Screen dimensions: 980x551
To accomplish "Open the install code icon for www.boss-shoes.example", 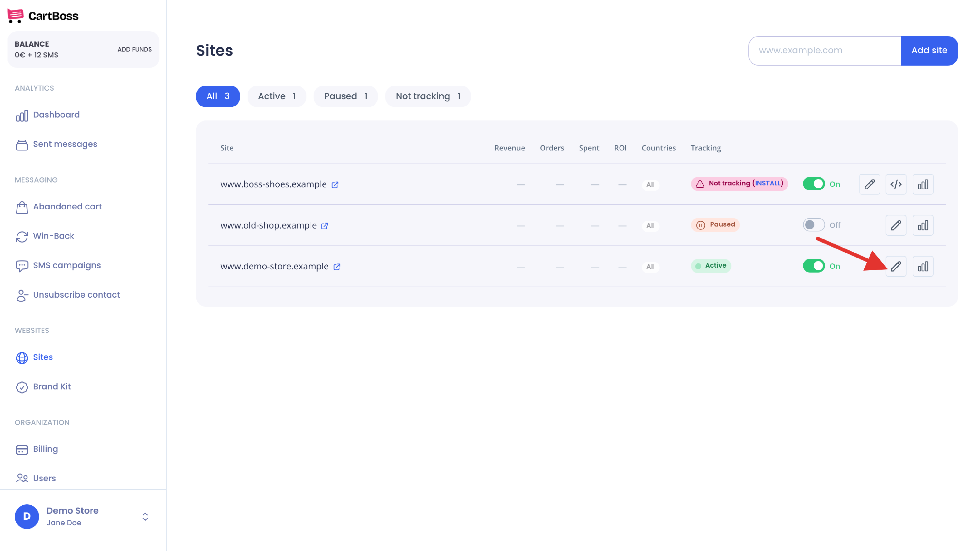I will tap(896, 184).
